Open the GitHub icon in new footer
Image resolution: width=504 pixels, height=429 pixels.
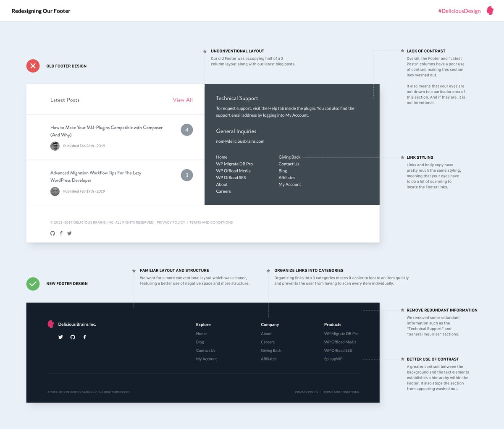click(73, 337)
